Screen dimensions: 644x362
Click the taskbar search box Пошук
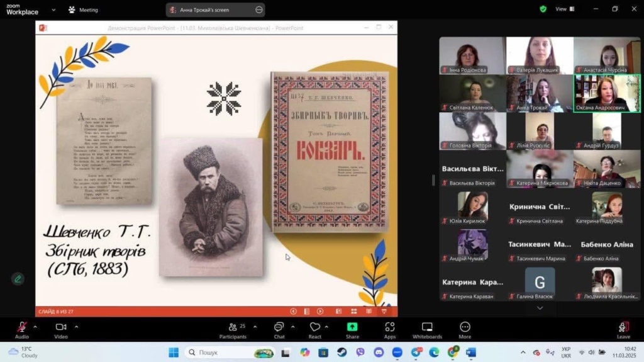click(x=231, y=353)
